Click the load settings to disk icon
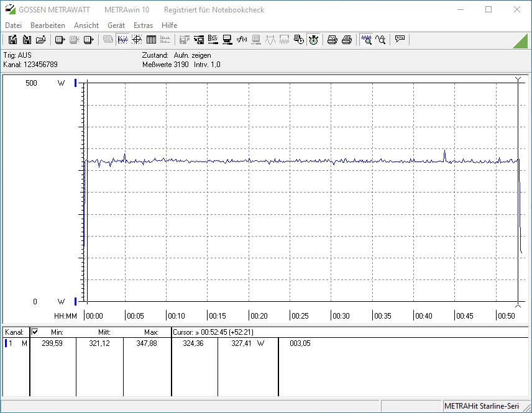532x413 pixels. (x=199, y=40)
